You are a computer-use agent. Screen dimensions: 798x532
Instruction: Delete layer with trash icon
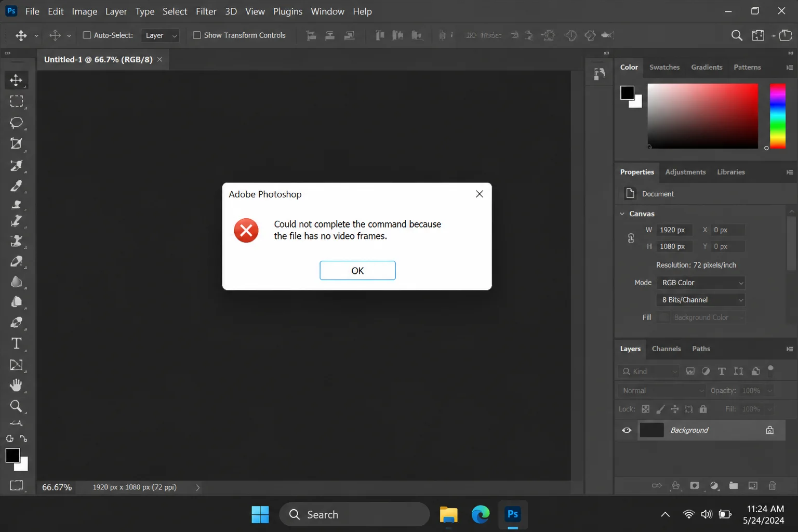tap(772, 486)
